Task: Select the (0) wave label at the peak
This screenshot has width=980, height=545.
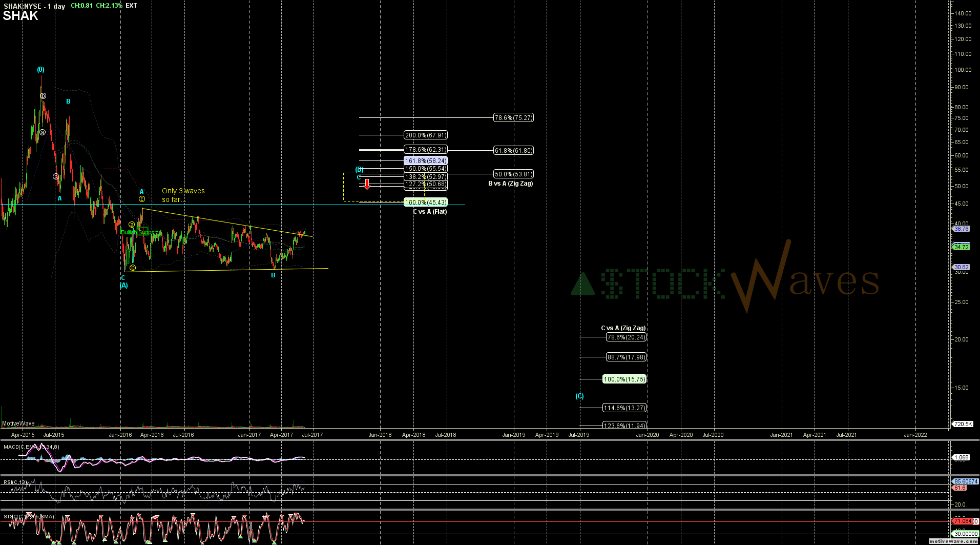Action: [x=40, y=70]
